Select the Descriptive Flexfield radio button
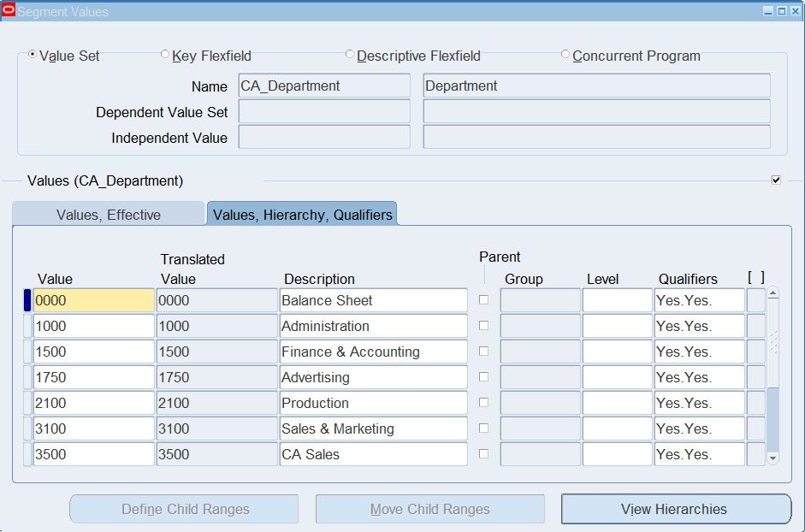This screenshot has width=805, height=532. tap(350, 54)
